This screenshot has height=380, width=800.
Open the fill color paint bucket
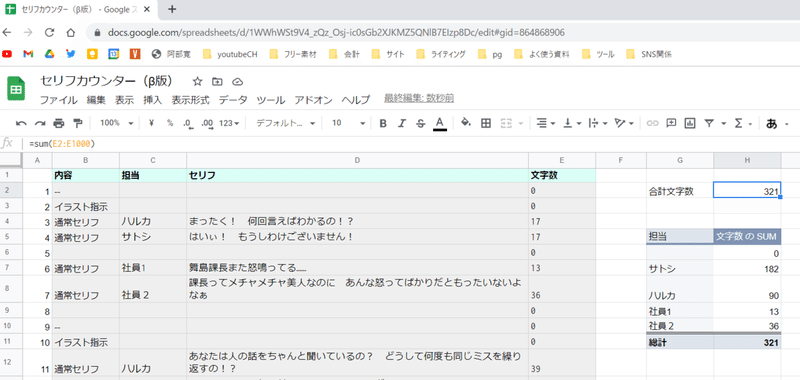(465, 123)
